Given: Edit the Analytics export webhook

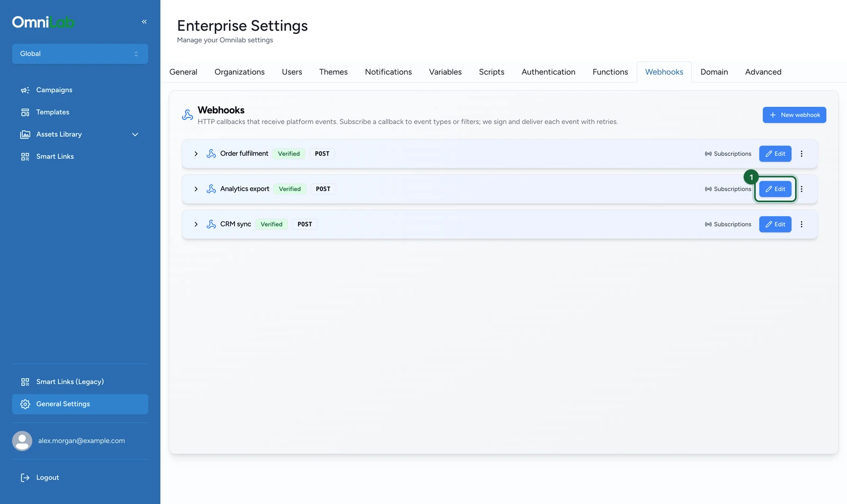Looking at the screenshot, I should 776,189.
